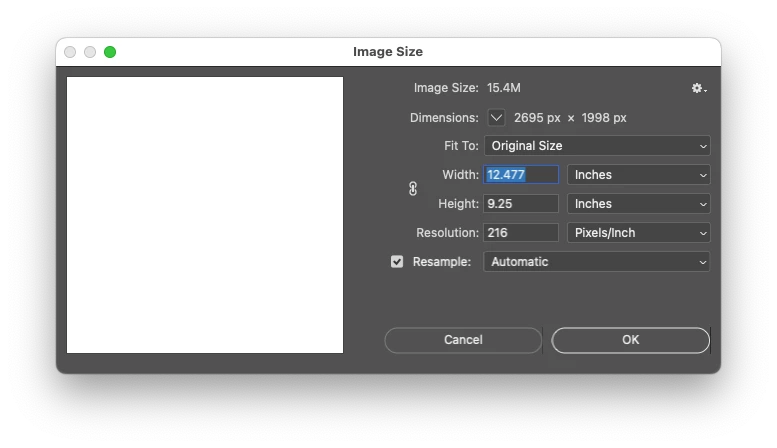The image size is (777, 448).
Task: Click the Cancel button
Action: 463,340
